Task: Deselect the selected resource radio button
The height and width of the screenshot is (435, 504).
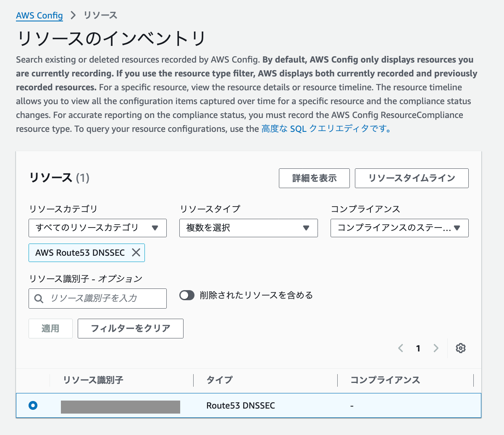Action: pos(33,406)
